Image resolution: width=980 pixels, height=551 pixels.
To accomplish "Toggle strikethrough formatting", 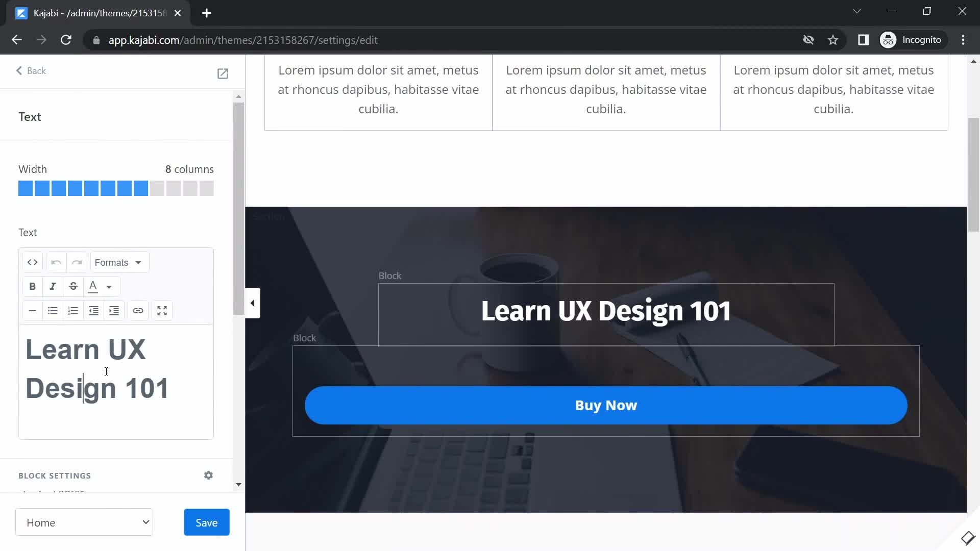I will (x=73, y=286).
